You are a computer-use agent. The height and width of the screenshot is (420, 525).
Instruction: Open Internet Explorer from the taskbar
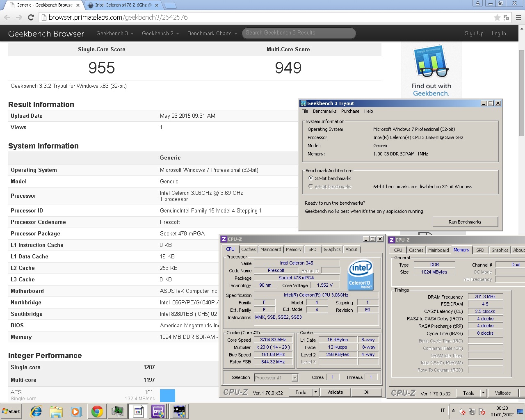click(36, 411)
